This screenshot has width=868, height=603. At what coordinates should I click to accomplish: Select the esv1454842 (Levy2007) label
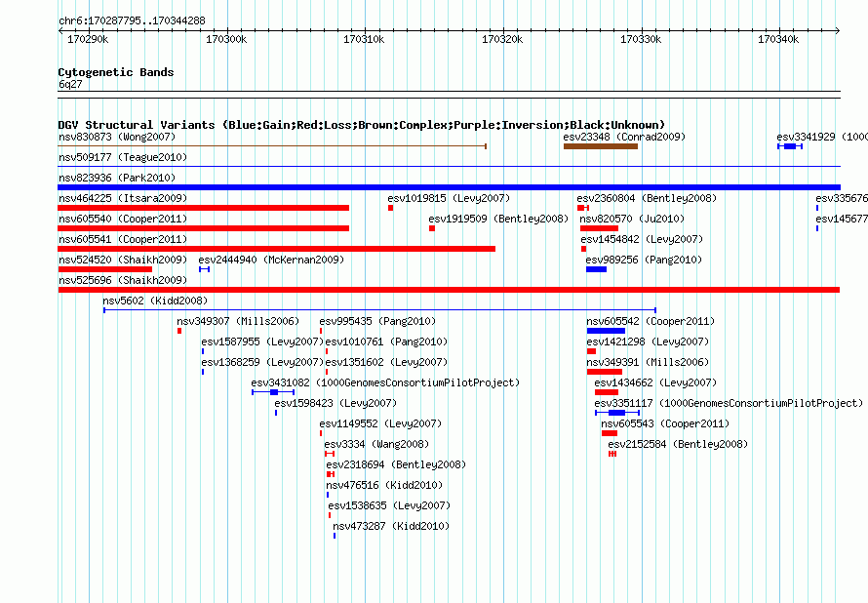(642, 239)
